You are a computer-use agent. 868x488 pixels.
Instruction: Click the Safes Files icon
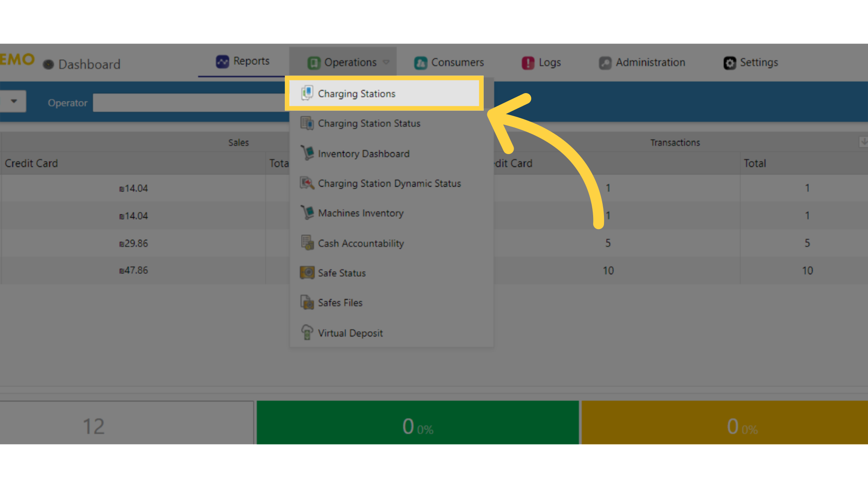(x=307, y=302)
